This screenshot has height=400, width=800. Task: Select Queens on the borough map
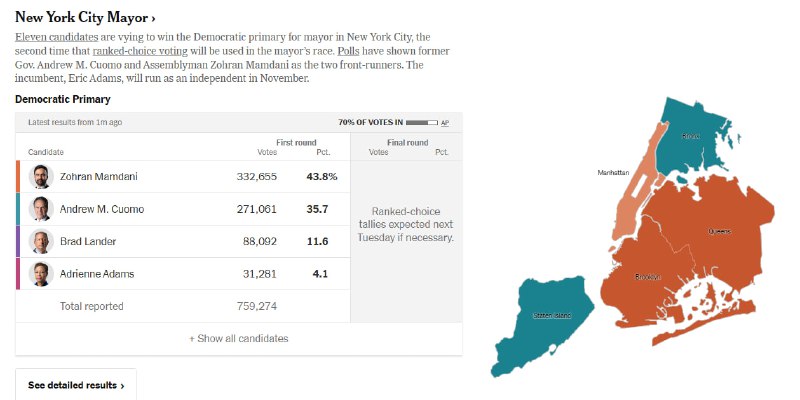pos(719,231)
